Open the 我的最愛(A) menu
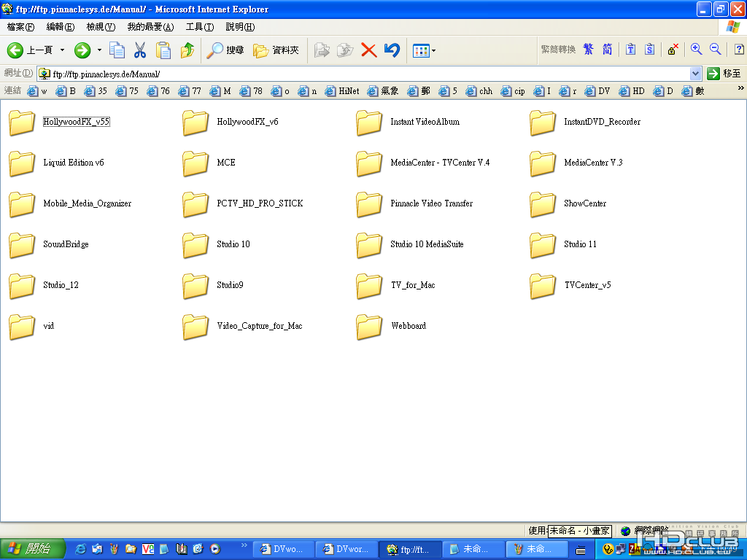 [150, 27]
